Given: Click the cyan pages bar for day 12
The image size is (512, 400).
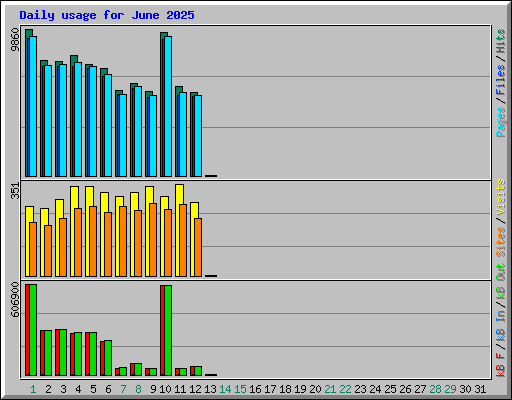Looking at the screenshot, I should click(x=198, y=136).
